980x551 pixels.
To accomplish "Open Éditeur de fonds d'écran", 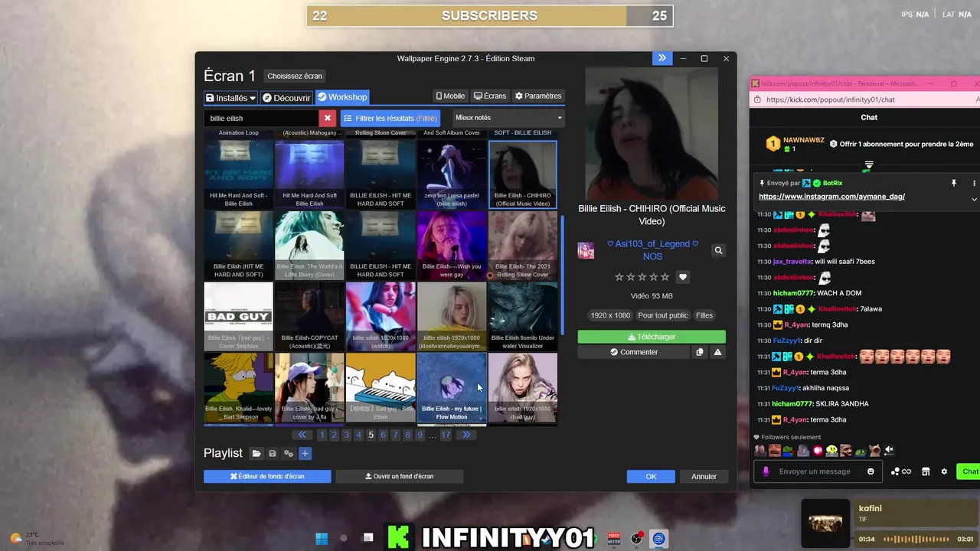I will click(x=267, y=476).
